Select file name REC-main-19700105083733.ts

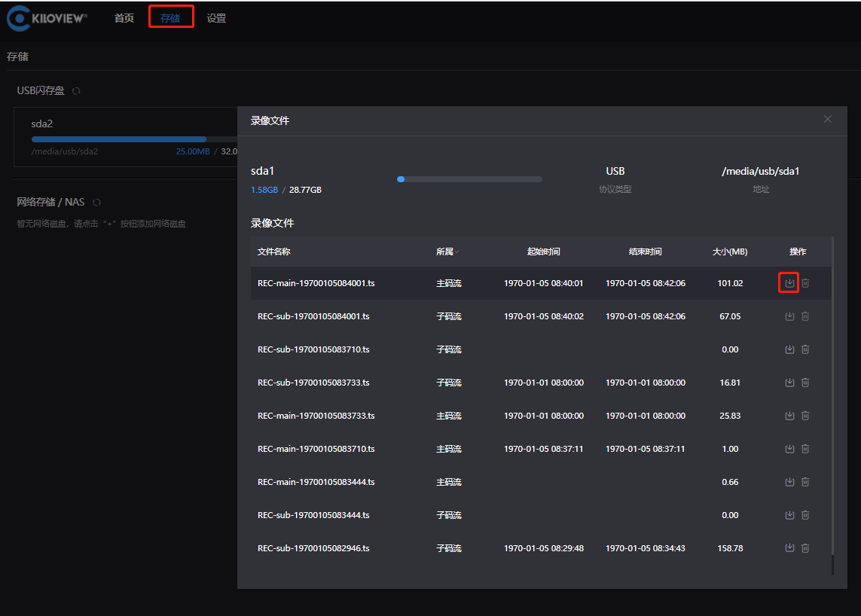[x=316, y=416]
